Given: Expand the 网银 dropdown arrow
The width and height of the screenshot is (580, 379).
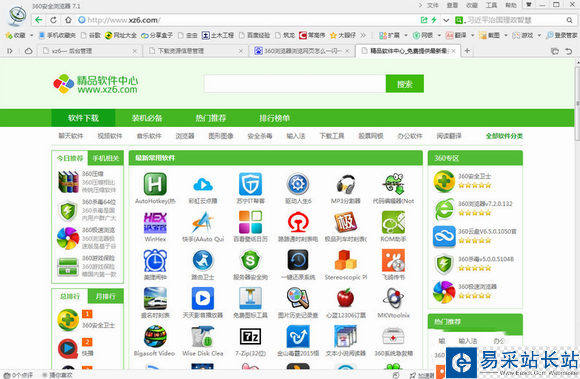Looking at the screenshot, I should coord(439,35).
